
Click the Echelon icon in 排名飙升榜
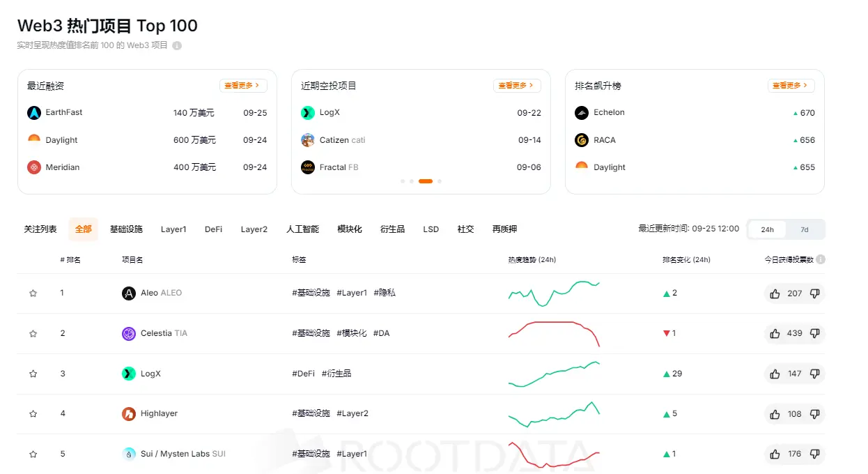pyautogui.click(x=581, y=112)
